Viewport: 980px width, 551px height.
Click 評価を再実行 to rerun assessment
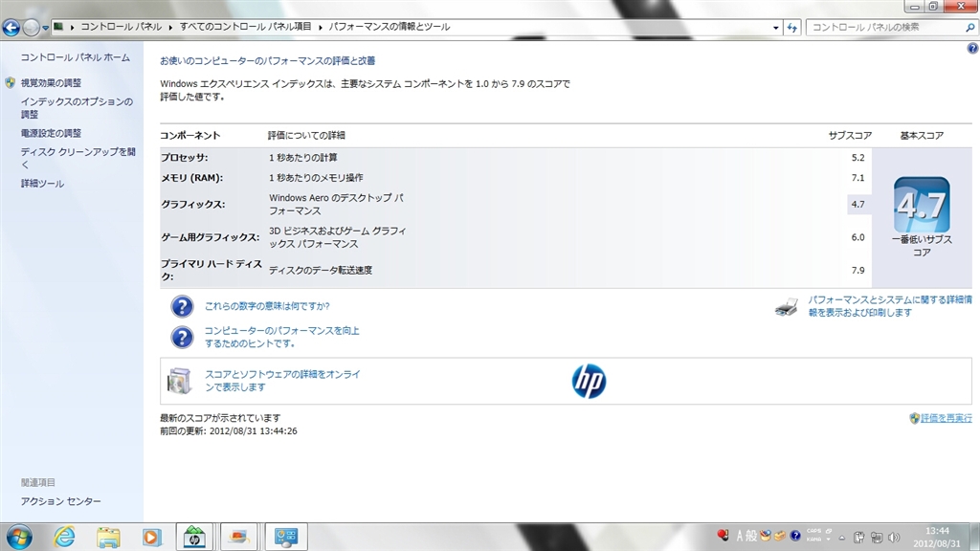pos(947,418)
